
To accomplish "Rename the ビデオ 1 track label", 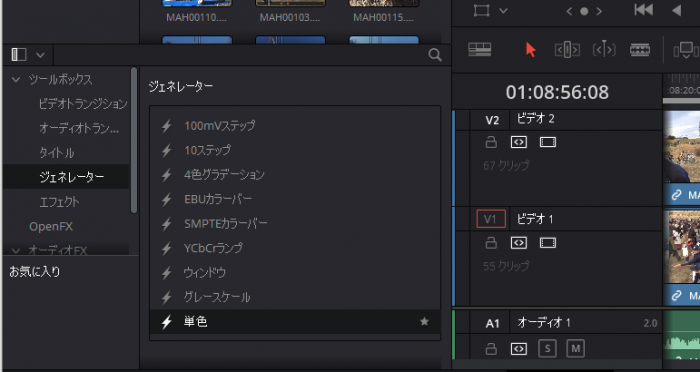I will coord(535,219).
